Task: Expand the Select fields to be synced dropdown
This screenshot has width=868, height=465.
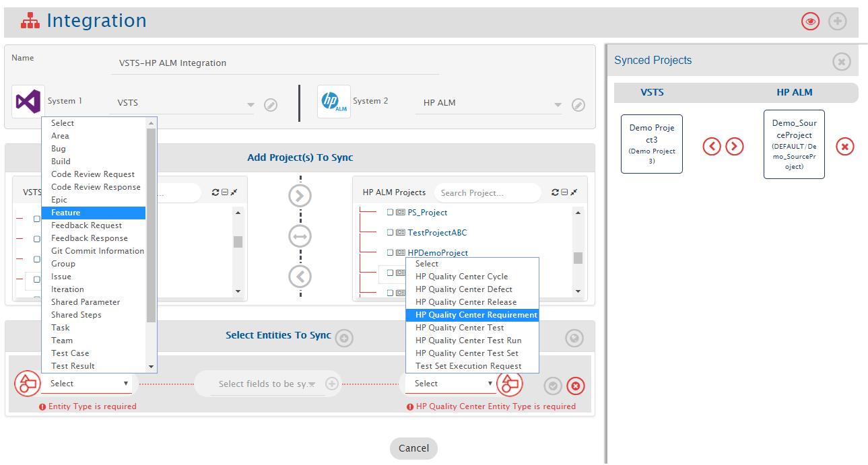Action: point(312,384)
